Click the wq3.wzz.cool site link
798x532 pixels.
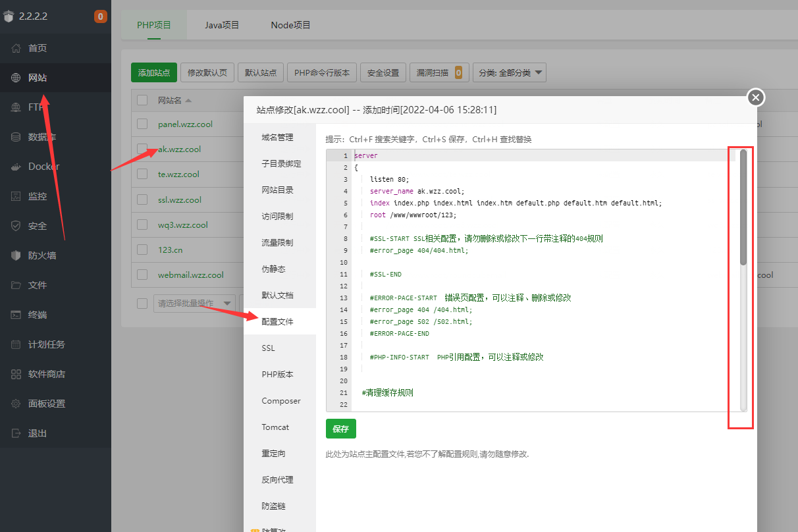pos(183,225)
